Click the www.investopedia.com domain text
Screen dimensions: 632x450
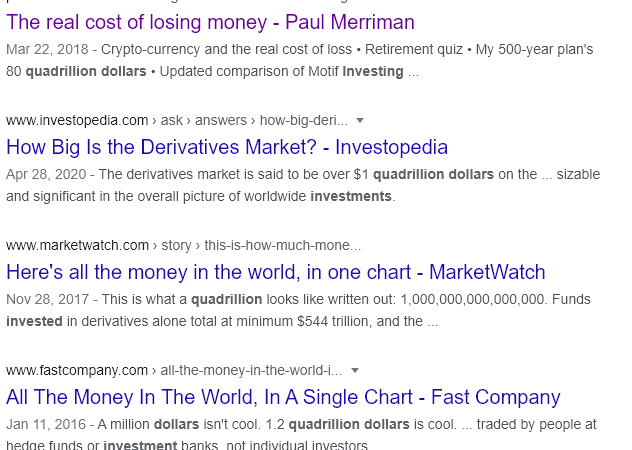pos(77,120)
